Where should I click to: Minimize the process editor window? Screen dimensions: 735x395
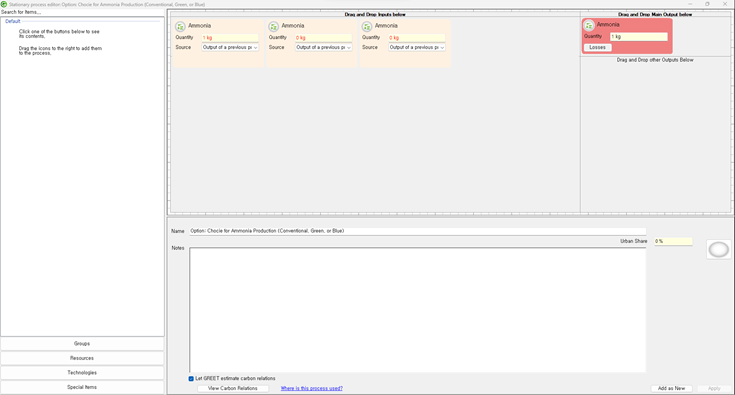pos(690,4)
